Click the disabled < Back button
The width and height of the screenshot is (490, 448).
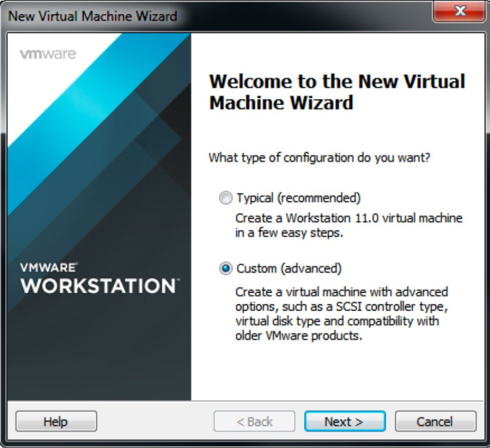pos(254,421)
